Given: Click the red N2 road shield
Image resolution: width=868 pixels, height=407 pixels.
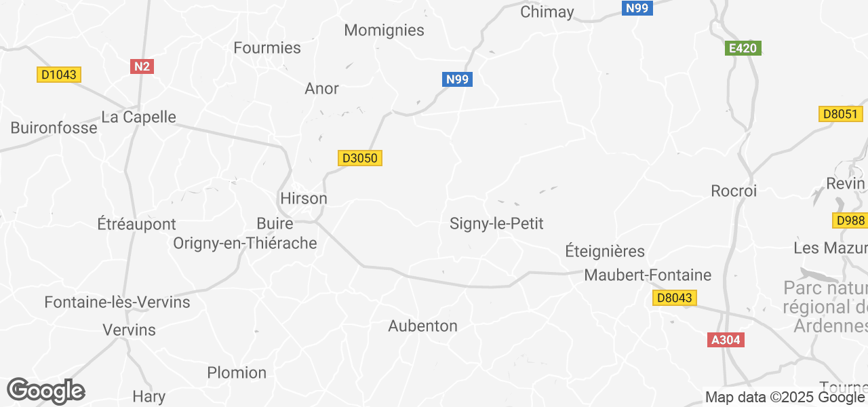Looking at the screenshot, I should click(x=142, y=66).
